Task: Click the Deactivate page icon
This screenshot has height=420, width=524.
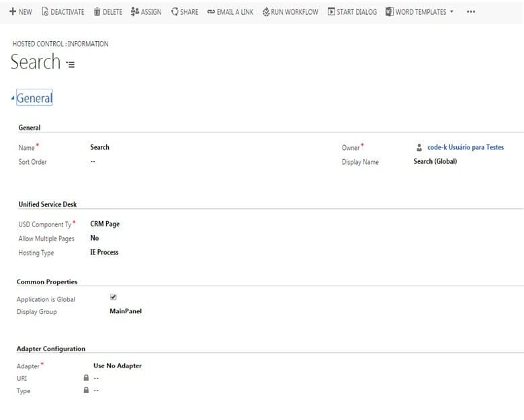Action: (45, 12)
